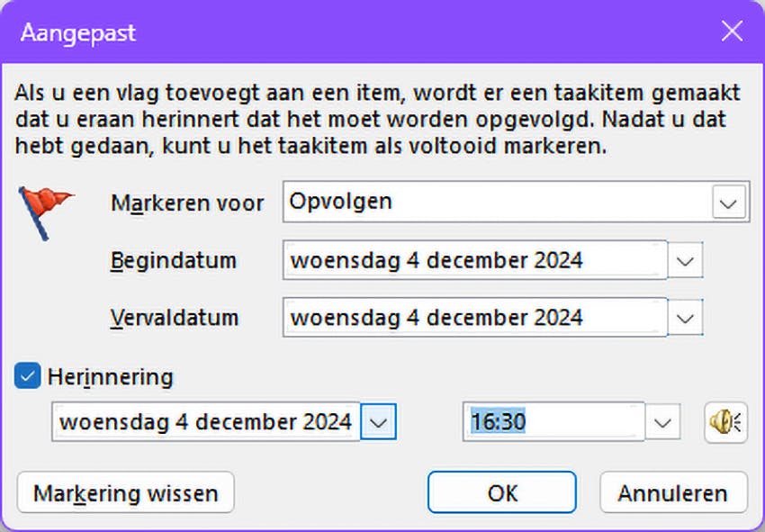Select the Vervaldatum date text field
Image resolution: width=765 pixels, height=532 pixels.
click(474, 318)
